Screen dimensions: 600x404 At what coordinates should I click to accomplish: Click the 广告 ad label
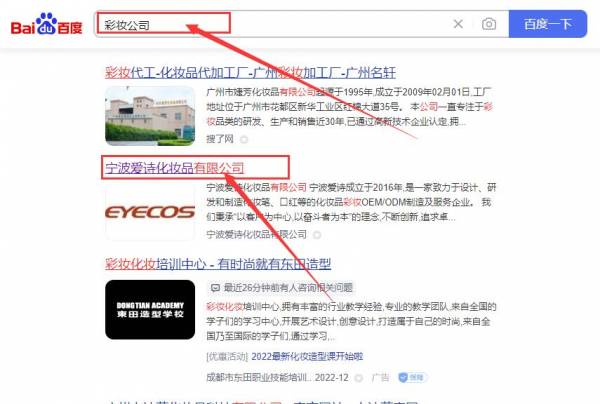(x=380, y=378)
